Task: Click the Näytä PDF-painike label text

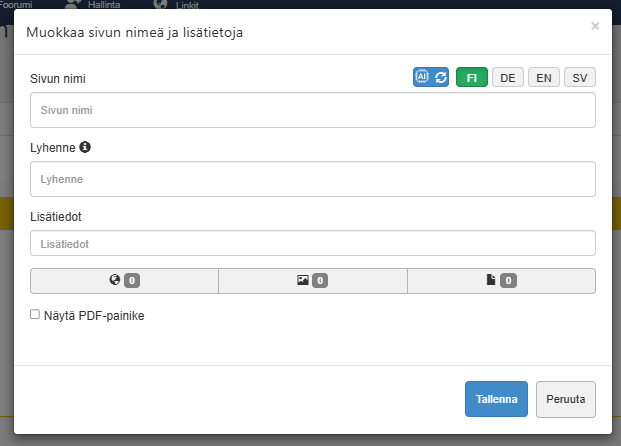Action: point(94,316)
